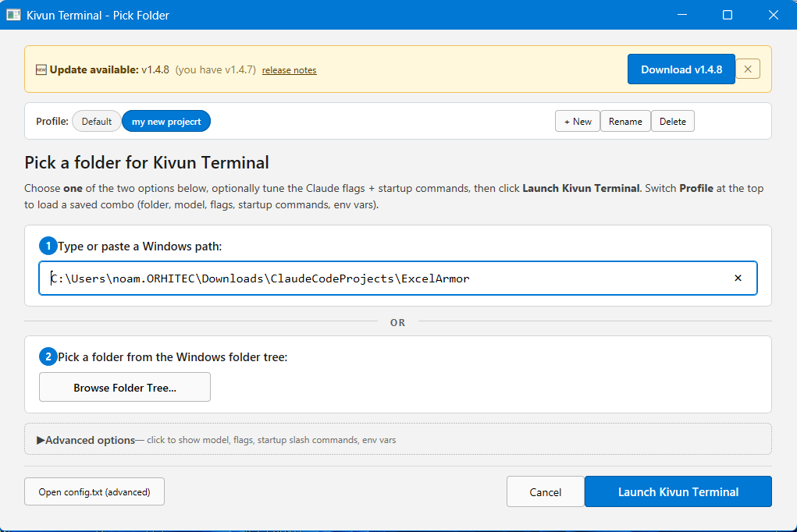The height and width of the screenshot is (532, 797).
Task: Click the "Profile:" label
Action: click(x=52, y=122)
